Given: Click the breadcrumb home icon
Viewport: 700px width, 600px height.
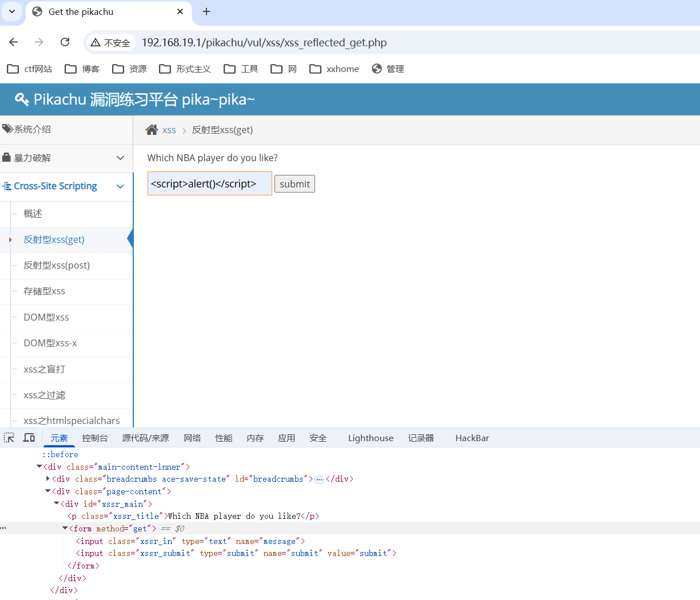Looking at the screenshot, I should pyautogui.click(x=152, y=130).
